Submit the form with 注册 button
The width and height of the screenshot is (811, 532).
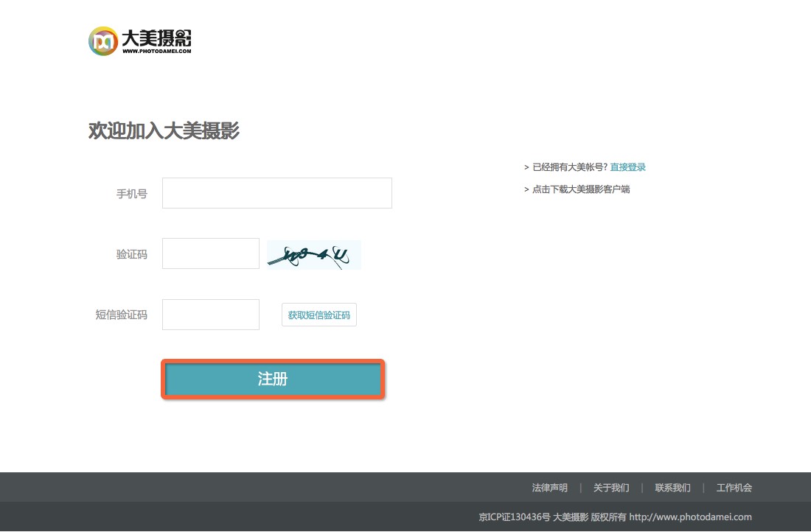point(273,379)
